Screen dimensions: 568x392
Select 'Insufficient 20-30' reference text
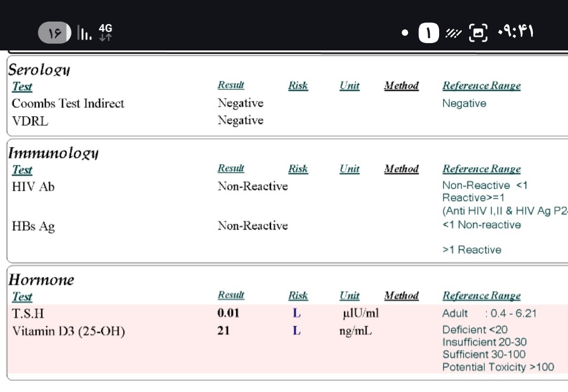click(x=485, y=342)
